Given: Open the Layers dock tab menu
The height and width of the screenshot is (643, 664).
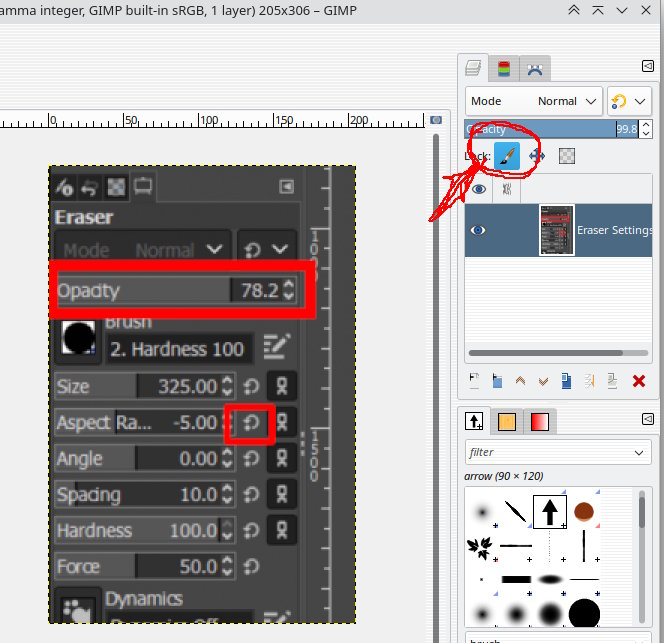Looking at the screenshot, I should [648, 66].
